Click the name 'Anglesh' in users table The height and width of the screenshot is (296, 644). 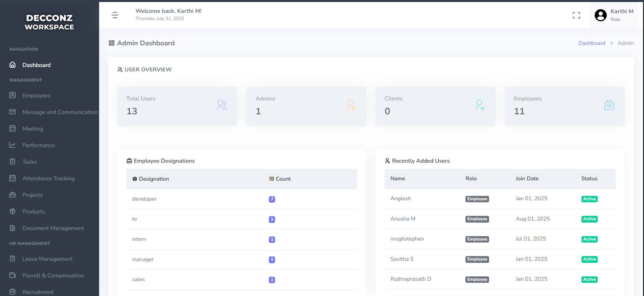pyautogui.click(x=400, y=199)
